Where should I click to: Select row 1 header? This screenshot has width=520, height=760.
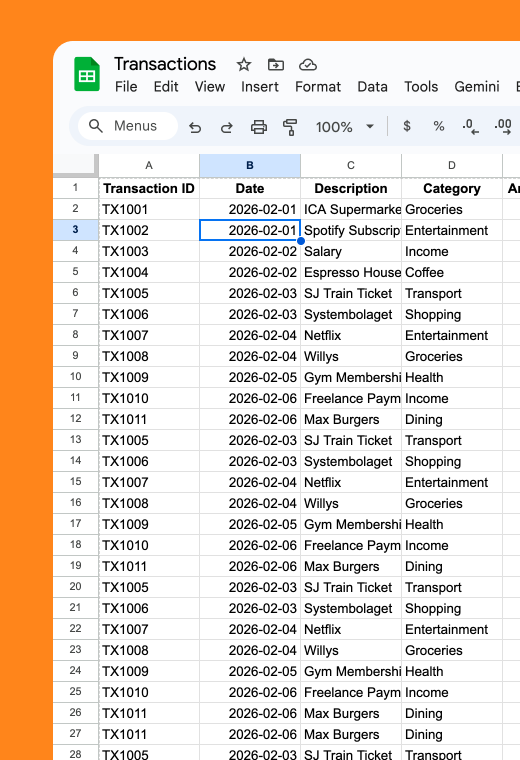[76, 188]
